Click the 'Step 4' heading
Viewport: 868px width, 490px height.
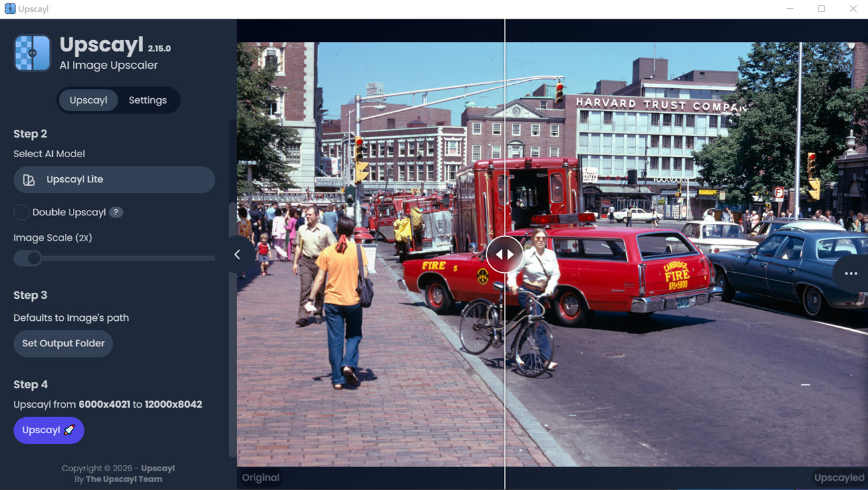[x=31, y=384]
